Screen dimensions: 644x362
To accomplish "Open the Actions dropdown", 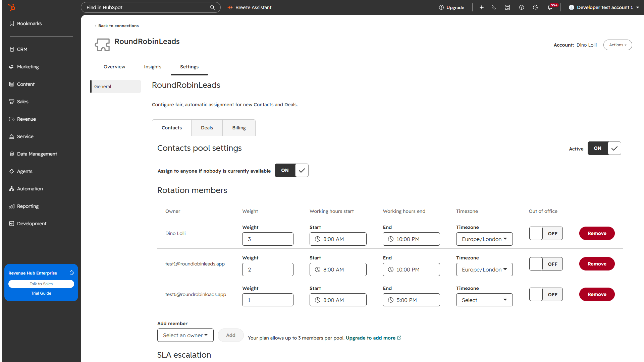I will point(618,45).
